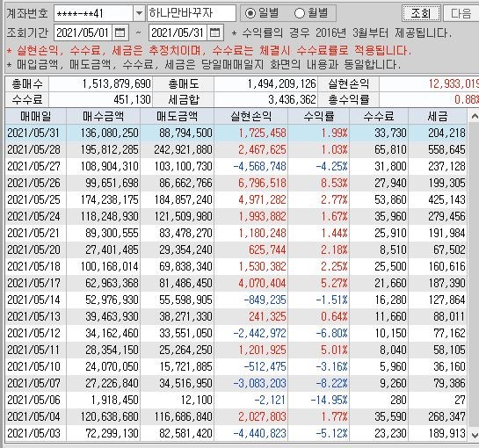Click the scrollbar up arrow

point(474,116)
